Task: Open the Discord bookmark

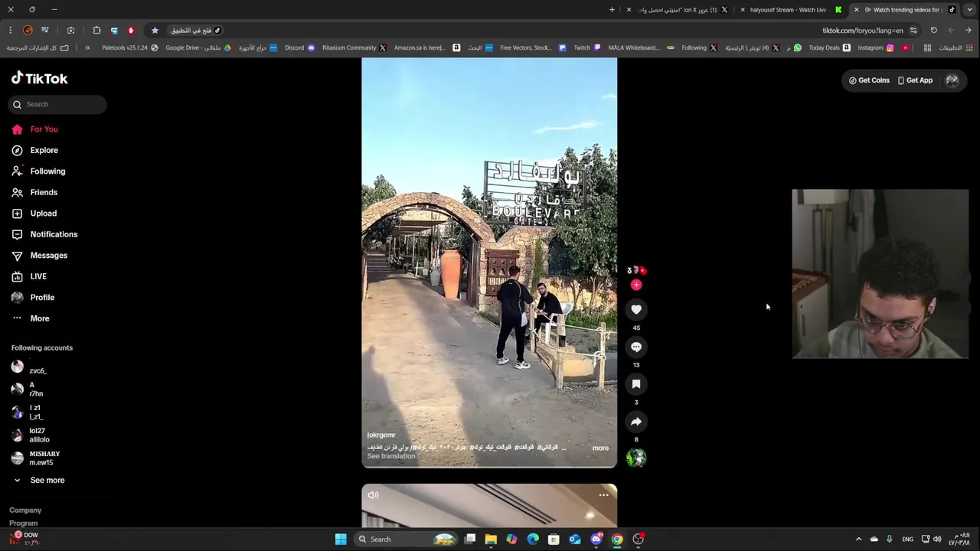Action: point(299,47)
